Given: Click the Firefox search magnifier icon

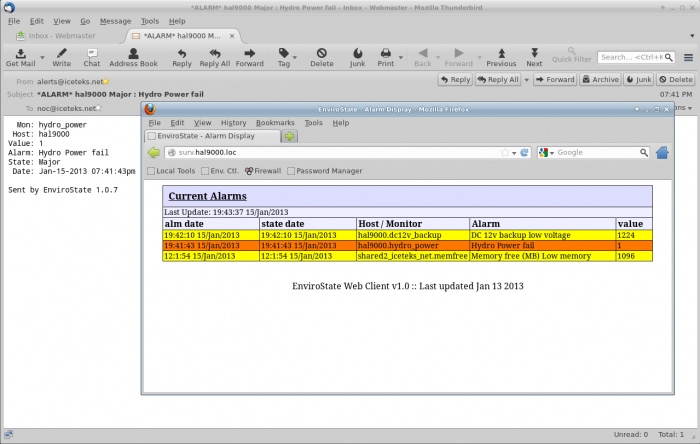Looking at the screenshot, I should point(643,153).
